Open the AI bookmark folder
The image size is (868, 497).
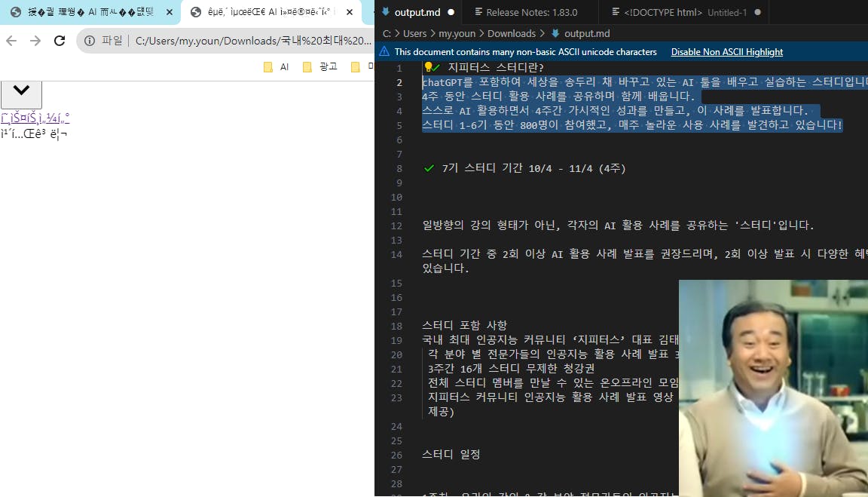coord(277,67)
